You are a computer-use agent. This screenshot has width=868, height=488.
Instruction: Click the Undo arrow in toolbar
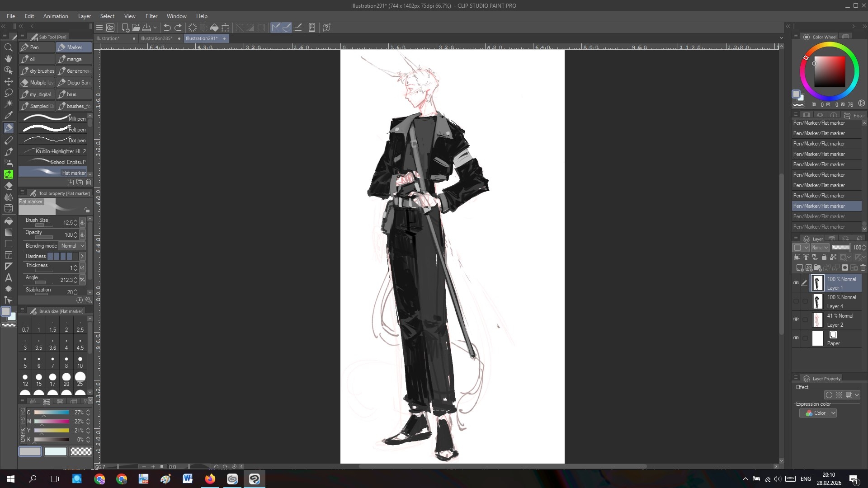coord(167,28)
